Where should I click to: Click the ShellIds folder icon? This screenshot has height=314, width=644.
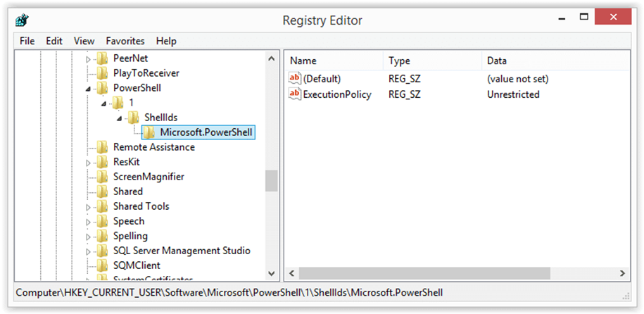(133, 118)
